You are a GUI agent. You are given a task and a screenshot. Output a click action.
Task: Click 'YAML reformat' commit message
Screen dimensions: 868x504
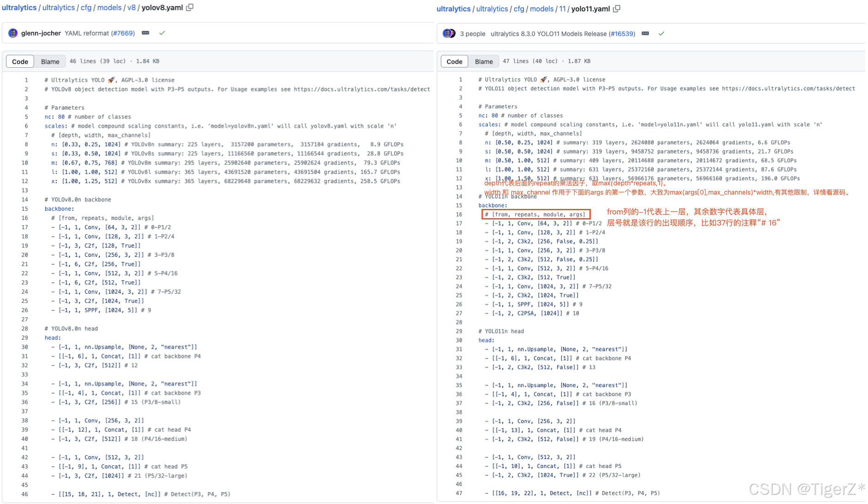(87, 33)
